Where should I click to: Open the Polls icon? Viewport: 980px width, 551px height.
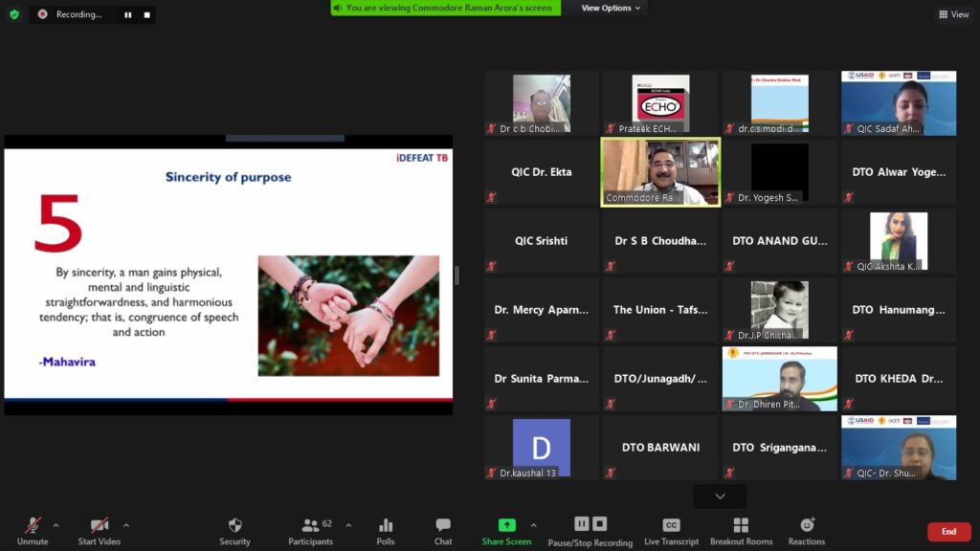(386, 531)
